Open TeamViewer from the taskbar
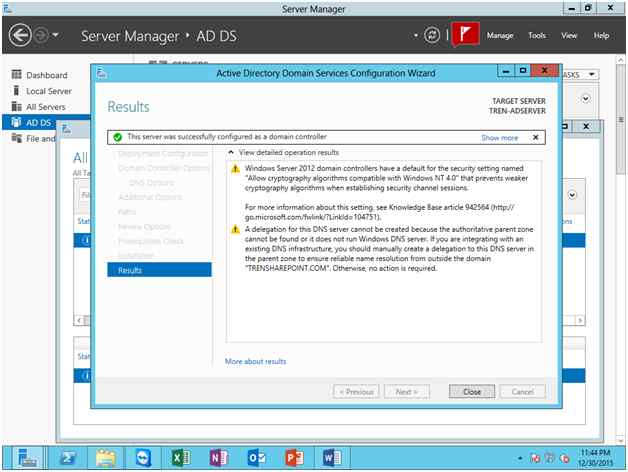This screenshot has height=472, width=628. point(143,458)
